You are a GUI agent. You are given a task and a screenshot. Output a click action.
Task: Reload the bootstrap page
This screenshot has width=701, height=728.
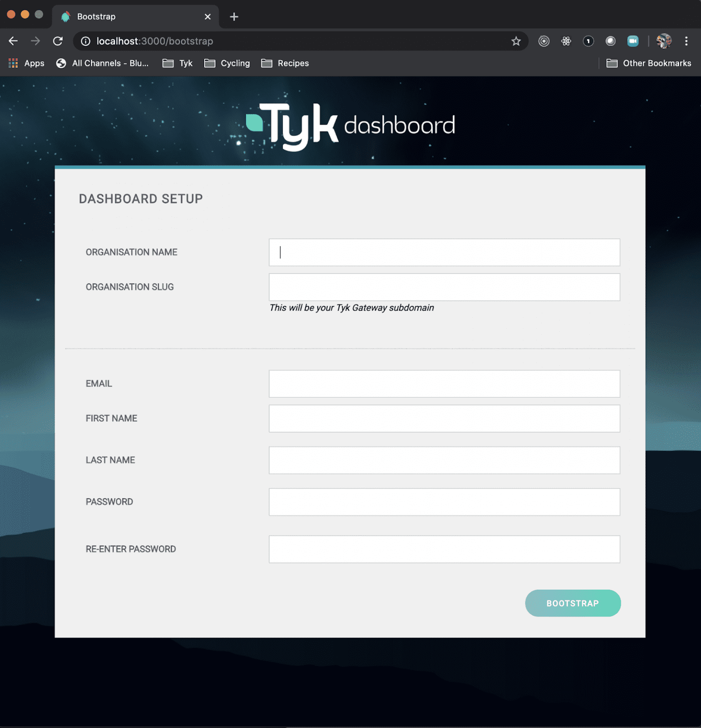(x=58, y=41)
